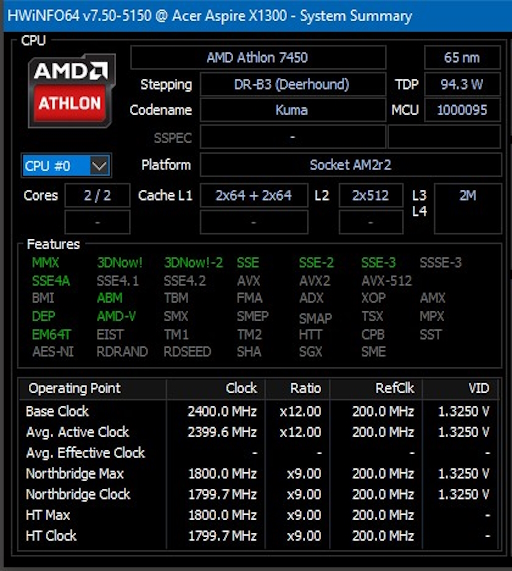Click the HTT feature label
The image size is (512, 571).
[x=311, y=334]
